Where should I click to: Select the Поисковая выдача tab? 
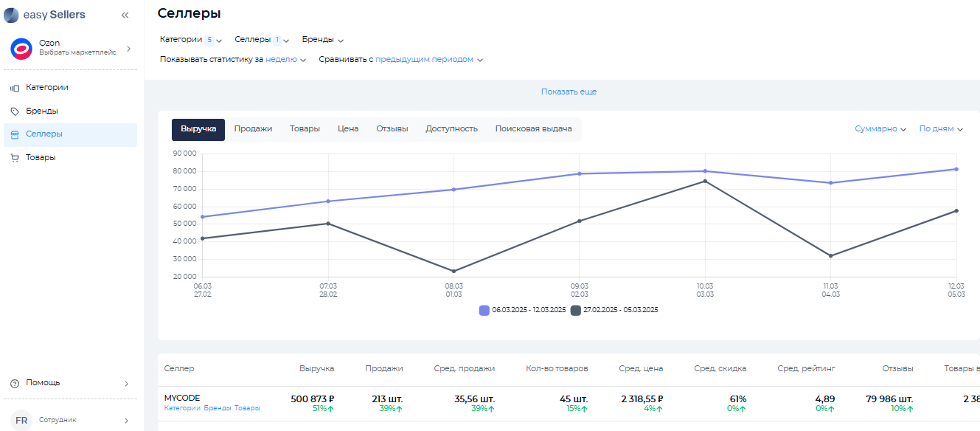[533, 129]
